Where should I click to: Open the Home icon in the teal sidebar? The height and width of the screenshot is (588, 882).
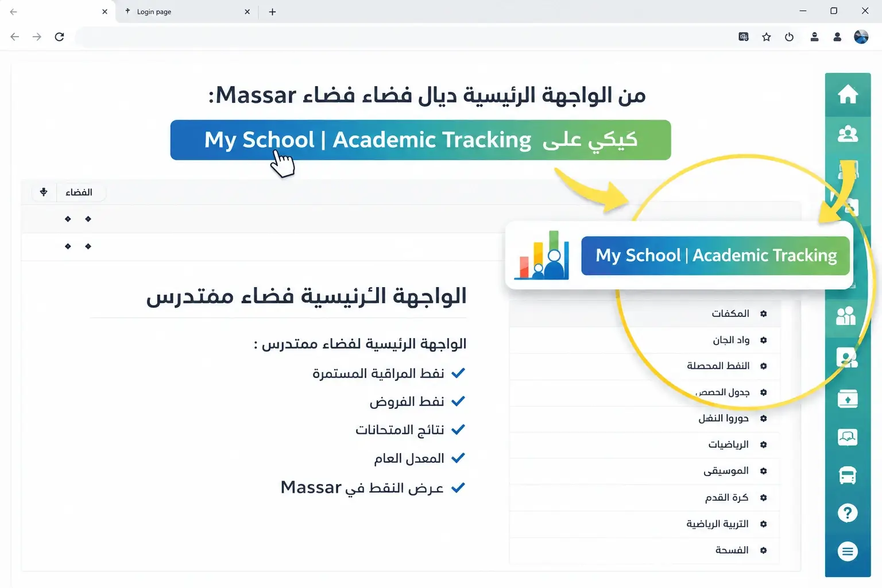848,94
